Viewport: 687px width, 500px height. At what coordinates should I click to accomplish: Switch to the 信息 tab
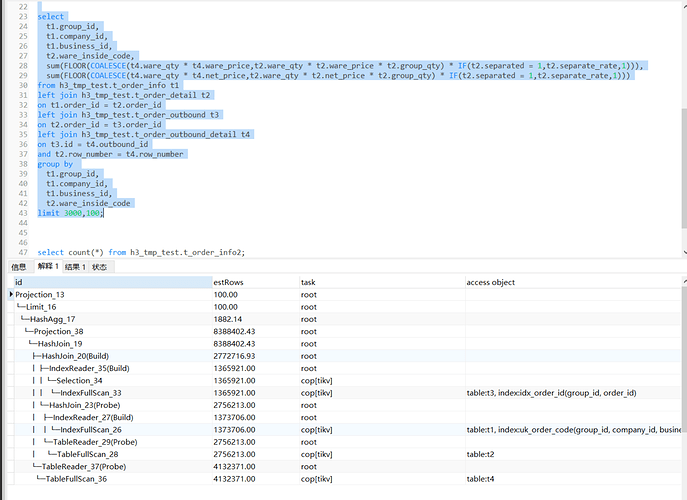click(x=19, y=267)
